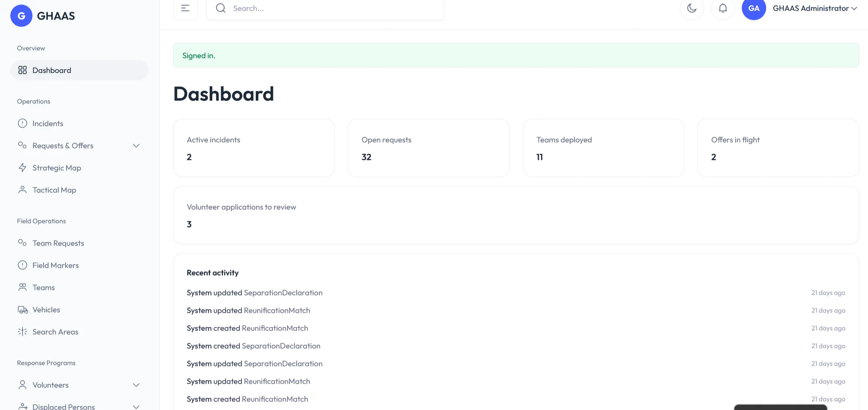
Task: Click the Teams people icon
Action: click(x=23, y=287)
